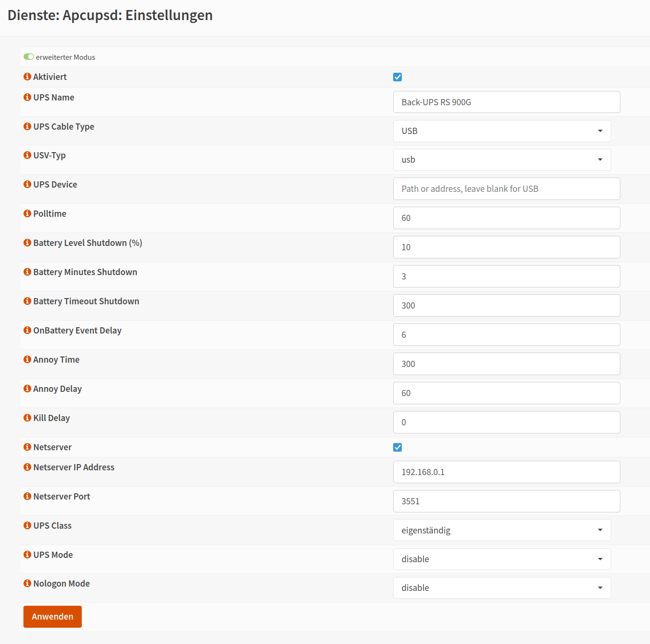Show help for Kill Delay via info icon
650x644 pixels.
27,418
